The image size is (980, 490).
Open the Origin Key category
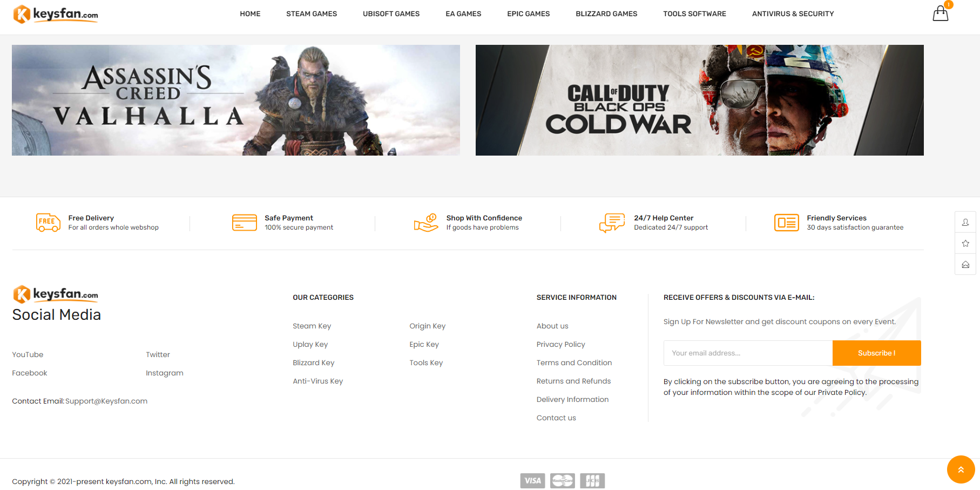(x=428, y=326)
